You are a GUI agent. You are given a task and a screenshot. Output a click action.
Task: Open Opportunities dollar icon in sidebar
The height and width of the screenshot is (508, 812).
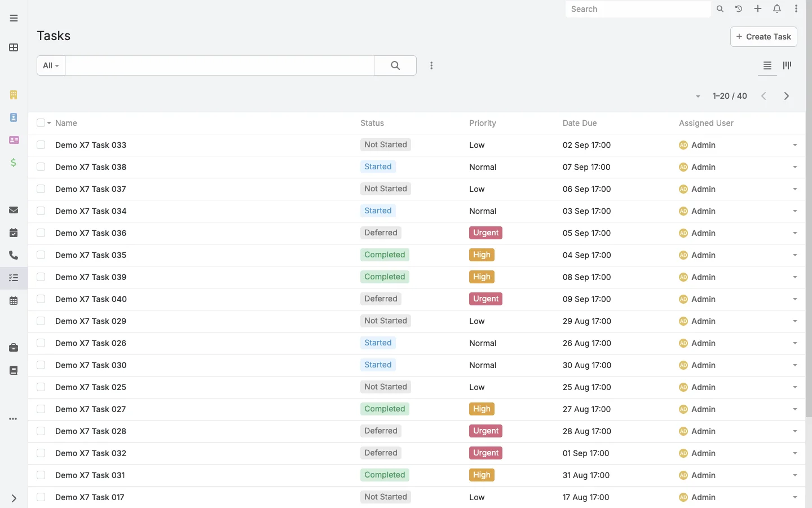tap(14, 163)
